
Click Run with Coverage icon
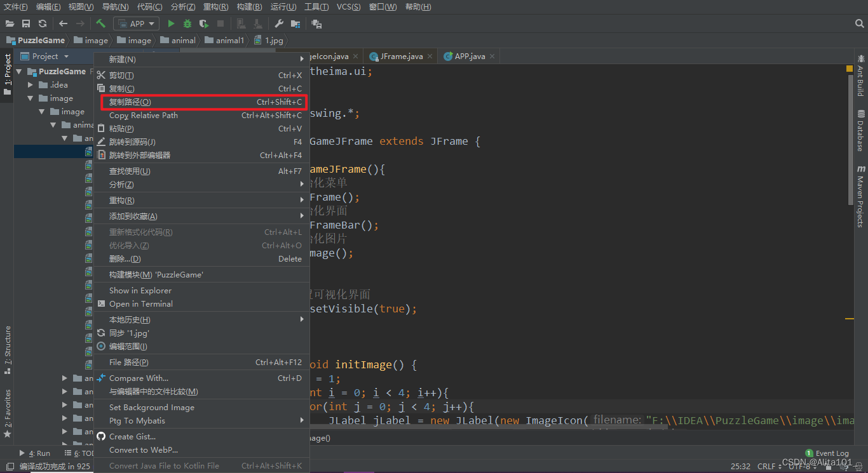(x=203, y=23)
